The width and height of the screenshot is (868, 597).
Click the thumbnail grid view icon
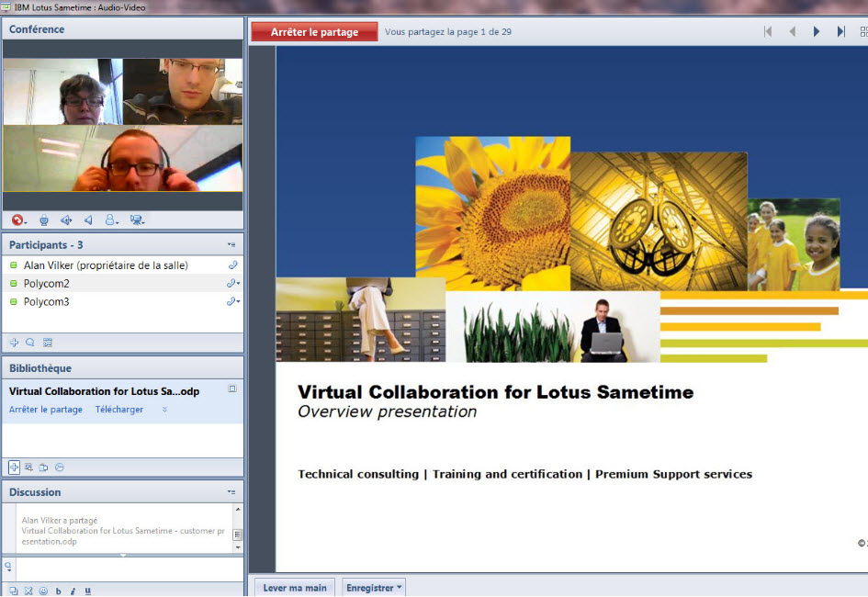pos(863,31)
